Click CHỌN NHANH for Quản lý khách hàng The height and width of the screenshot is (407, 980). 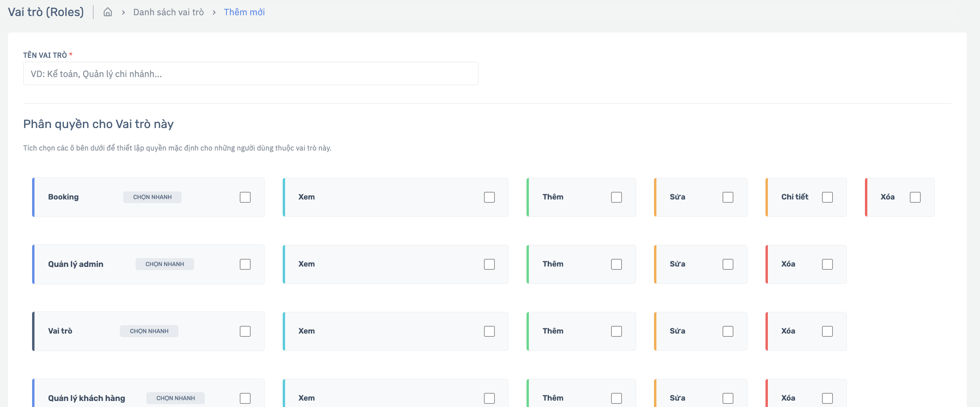tap(176, 398)
